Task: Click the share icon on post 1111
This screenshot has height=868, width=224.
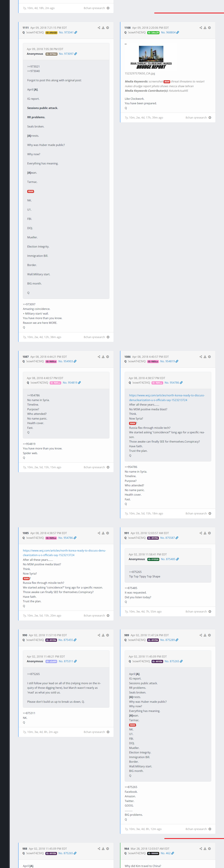Action: [x=99, y=28]
